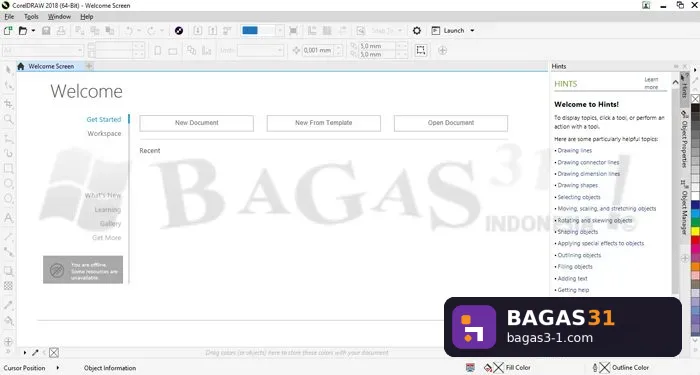Open the Getting help hint topic

pyautogui.click(x=573, y=290)
